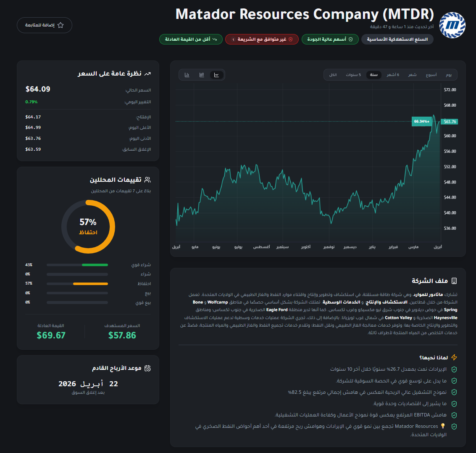Click the 'Haynesville' term in profile
The height and width of the screenshot is (453, 476).
pos(446,318)
